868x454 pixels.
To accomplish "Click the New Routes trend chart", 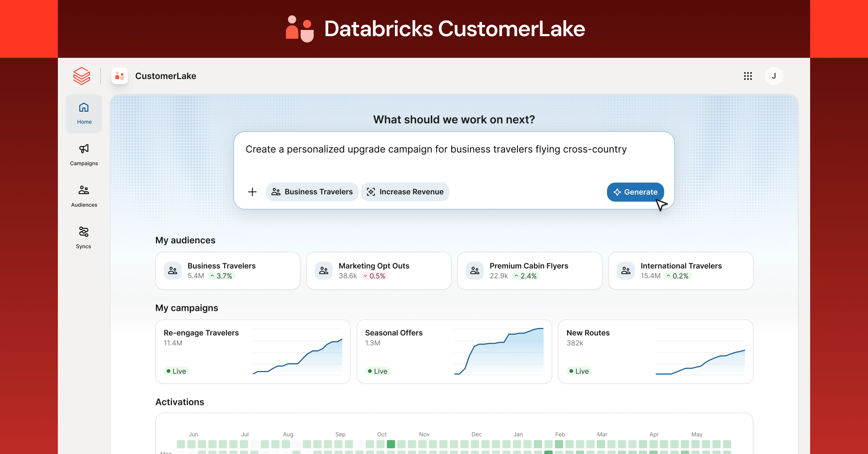I will (x=701, y=352).
